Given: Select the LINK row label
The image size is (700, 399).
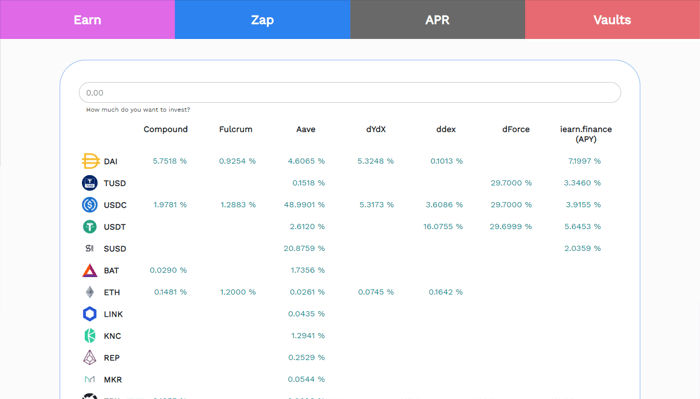Looking at the screenshot, I should pyautogui.click(x=113, y=314).
